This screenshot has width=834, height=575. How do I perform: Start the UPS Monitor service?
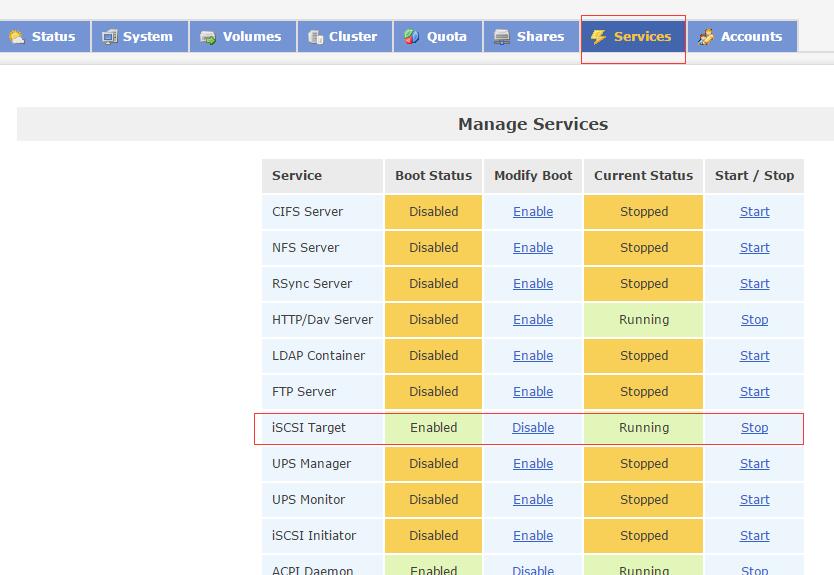754,499
